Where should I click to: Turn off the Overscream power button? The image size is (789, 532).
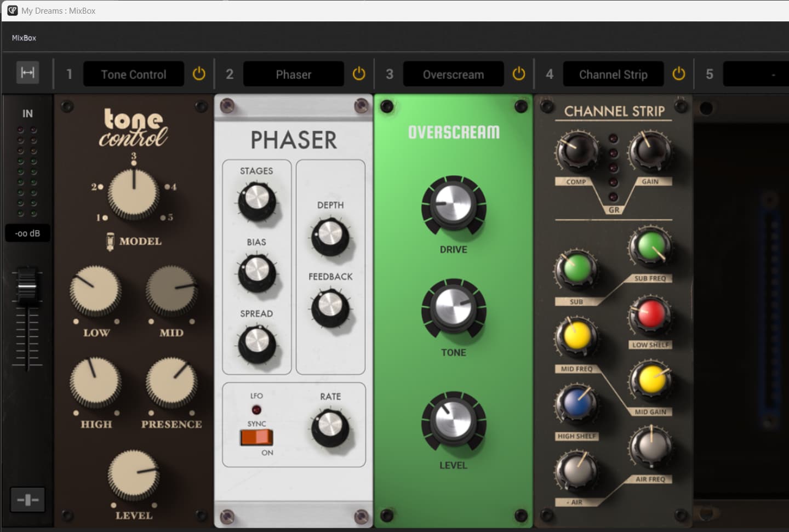pyautogui.click(x=519, y=73)
